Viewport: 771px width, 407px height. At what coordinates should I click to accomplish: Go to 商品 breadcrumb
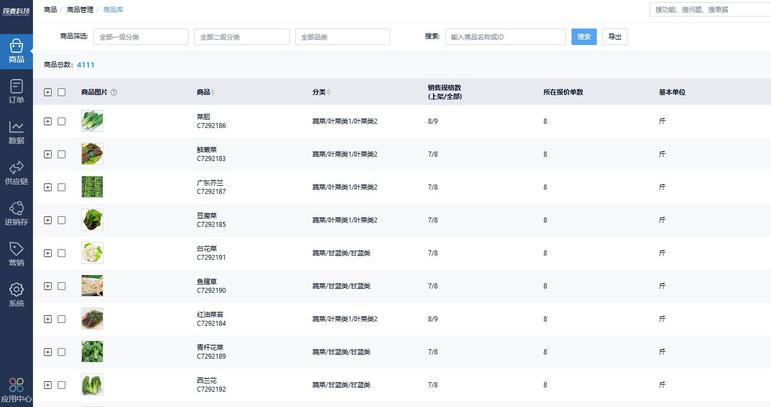pos(50,9)
